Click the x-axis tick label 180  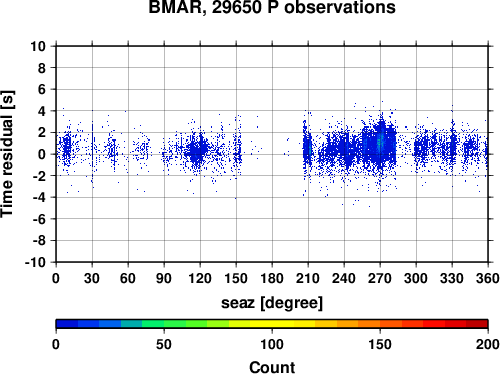[272, 278]
